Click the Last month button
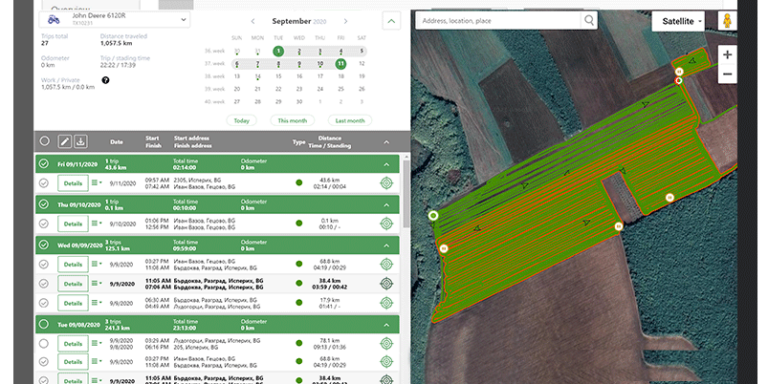Viewport: 768px width, 384px height. pos(350,120)
